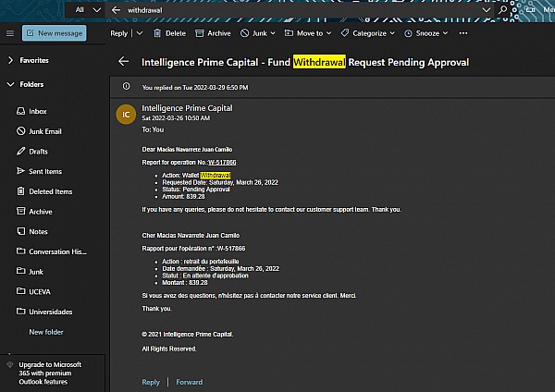
Task: Open the Snooze menu
Action: [x=426, y=33]
